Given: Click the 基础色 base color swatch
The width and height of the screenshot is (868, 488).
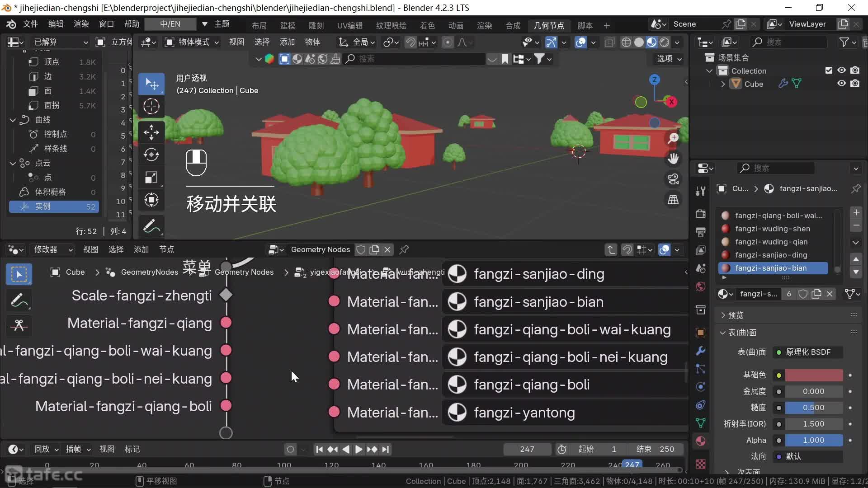Looking at the screenshot, I should (x=813, y=375).
